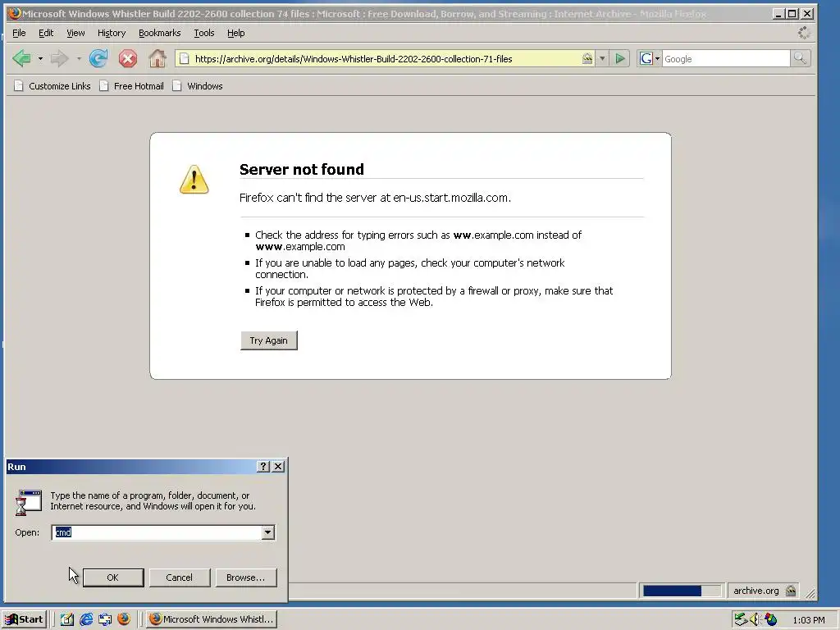The image size is (840, 630).
Task: Expand the address bar URL history dropdown
Action: 602,58
